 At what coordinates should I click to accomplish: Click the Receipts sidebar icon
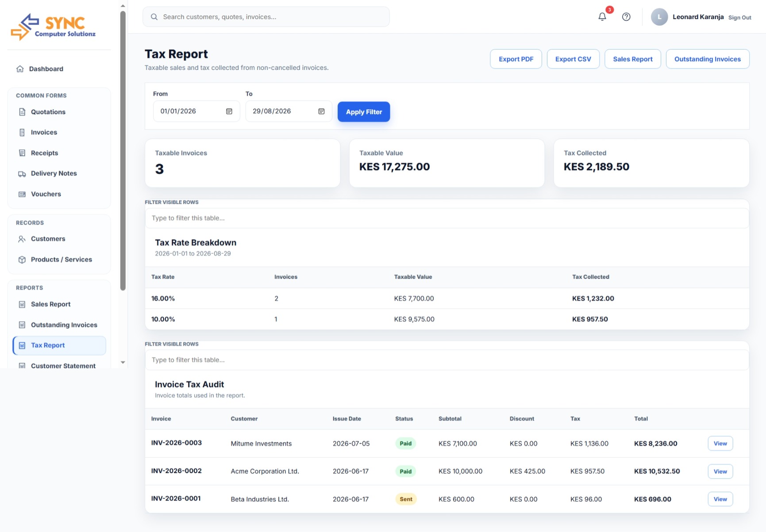(22, 153)
